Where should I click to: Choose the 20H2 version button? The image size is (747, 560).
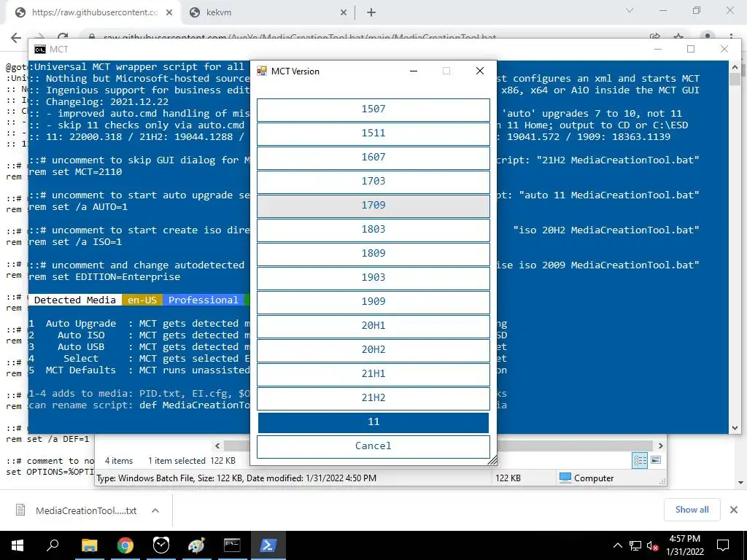[x=373, y=350]
